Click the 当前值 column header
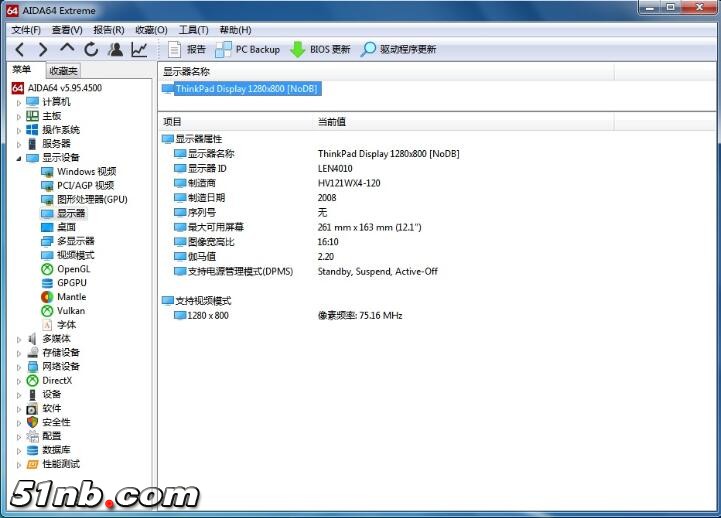Viewport: 721px width, 518px height. coord(331,121)
